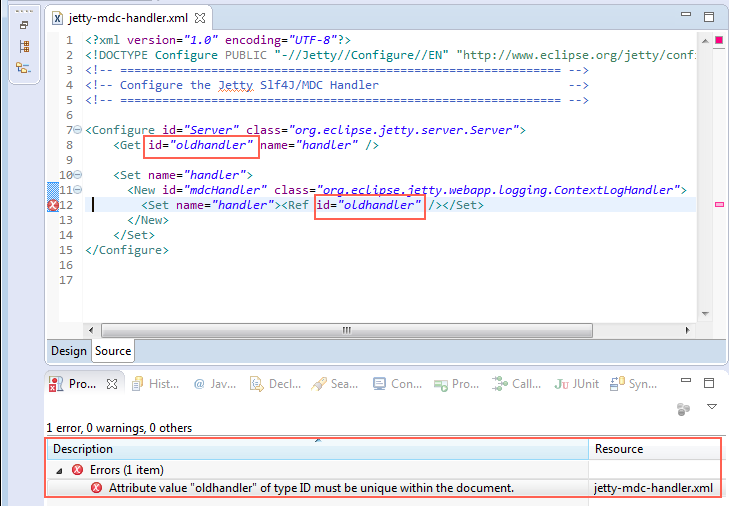Click the editor vertical scroll down arrow
Screen dimensions: 729x506
[705, 314]
